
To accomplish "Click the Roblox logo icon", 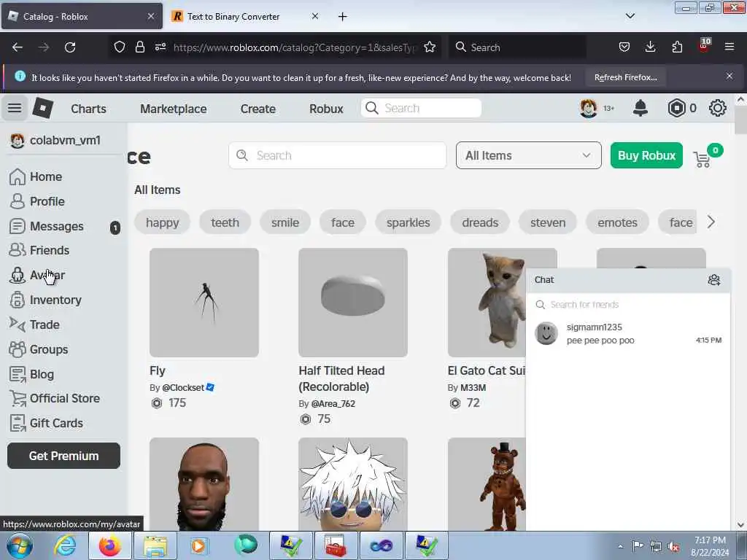I will pyautogui.click(x=43, y=108).
